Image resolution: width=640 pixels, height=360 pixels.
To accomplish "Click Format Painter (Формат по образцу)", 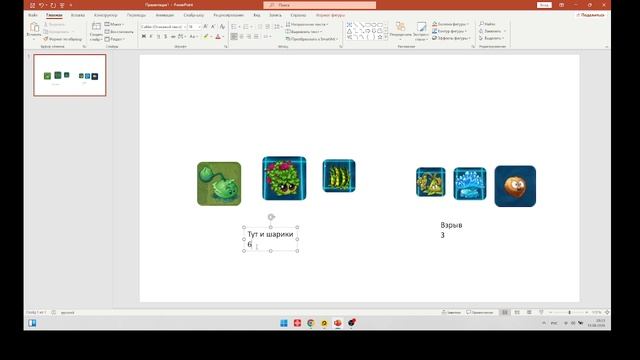I will [62, 39].
